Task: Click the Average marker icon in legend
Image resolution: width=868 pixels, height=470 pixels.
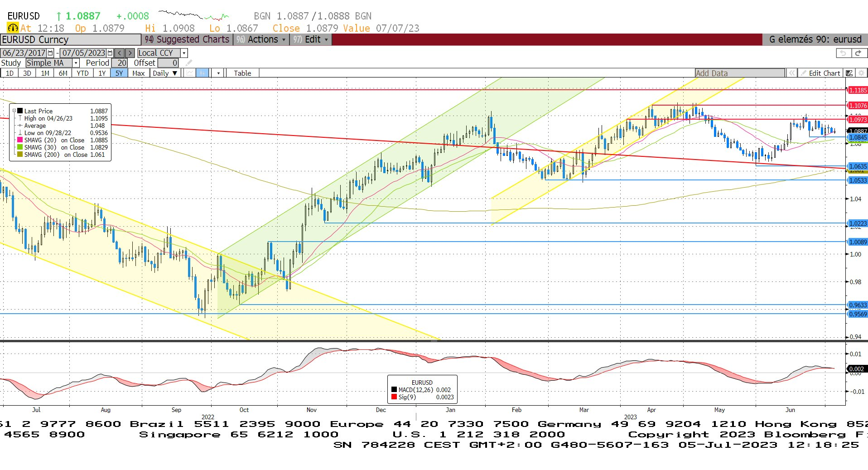Action: (20, 126)
